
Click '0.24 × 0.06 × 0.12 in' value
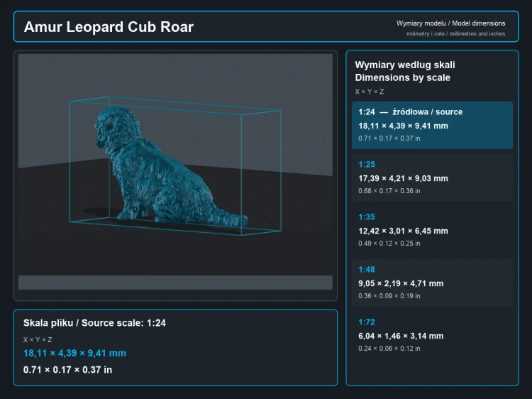coord(389,349)
